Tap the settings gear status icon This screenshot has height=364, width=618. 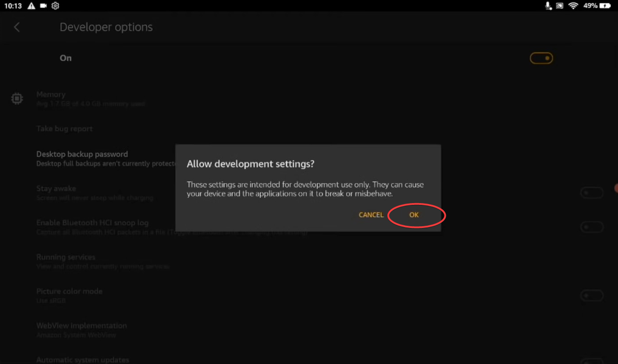[x=55, y=6]
